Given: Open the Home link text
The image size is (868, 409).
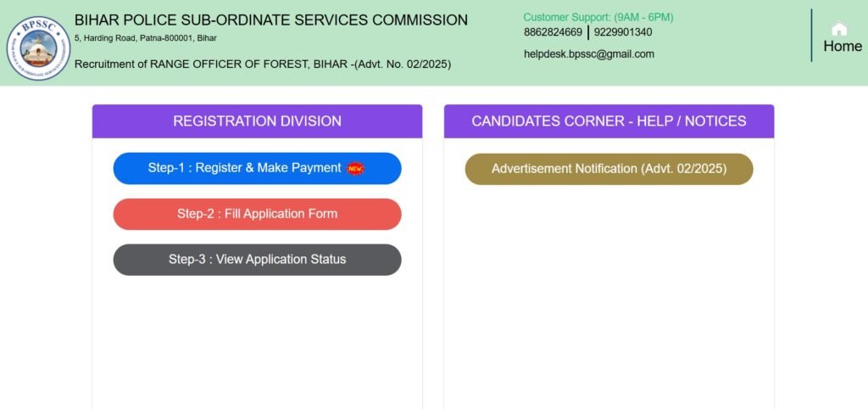Looking at the screenshot, I should [843, 47].
